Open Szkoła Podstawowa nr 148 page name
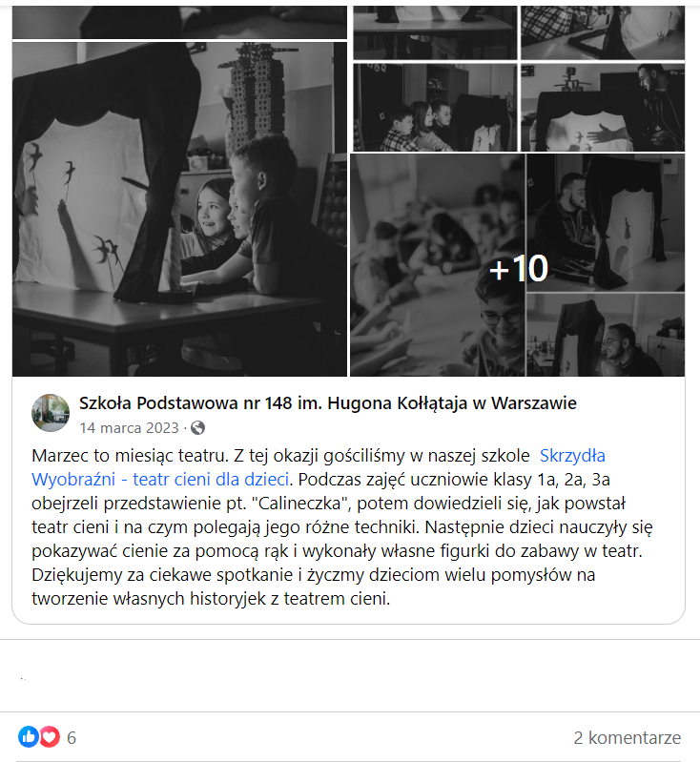The image size is (700, 762). [x=328, y=402]
